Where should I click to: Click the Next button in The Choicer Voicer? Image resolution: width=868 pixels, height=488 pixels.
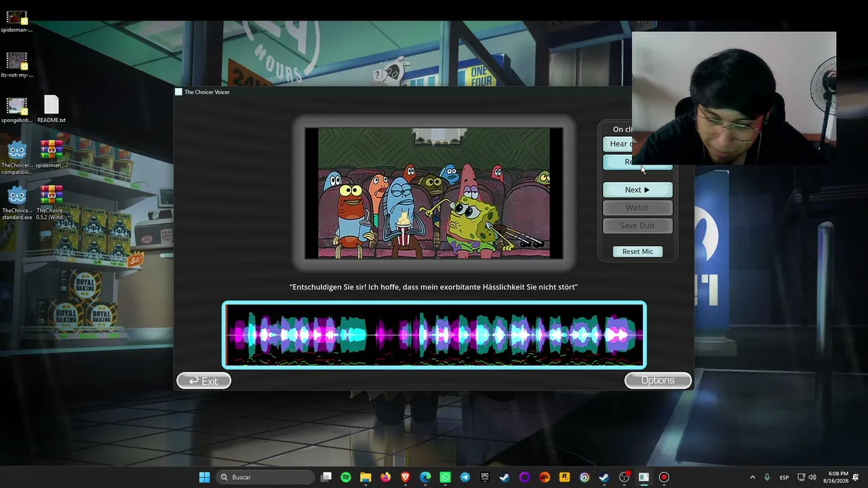tap(637, 190)
